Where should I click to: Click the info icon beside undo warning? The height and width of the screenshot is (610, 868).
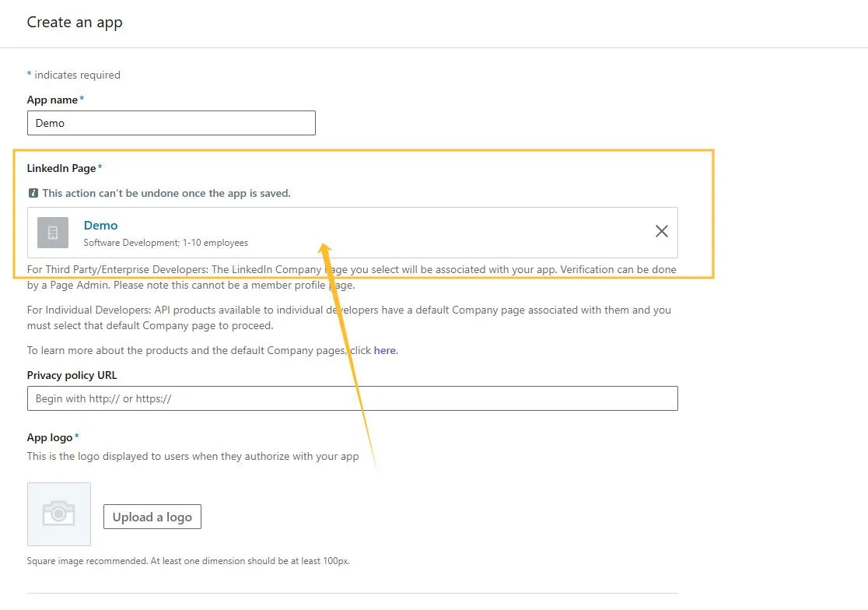33,193
